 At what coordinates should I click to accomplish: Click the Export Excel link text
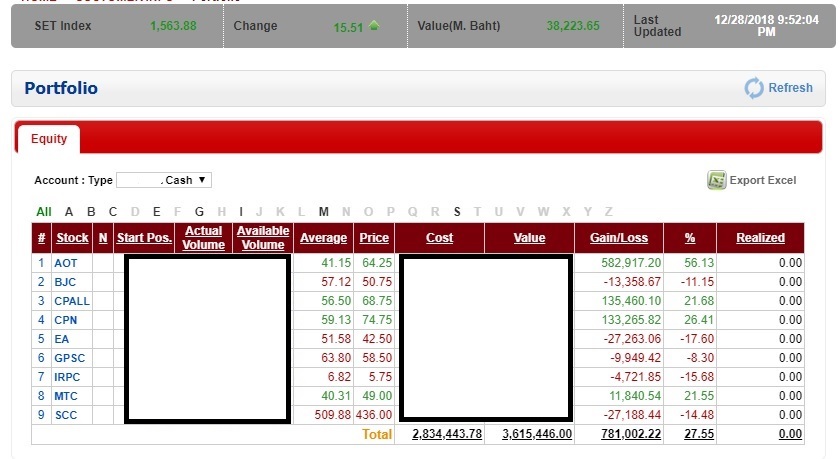763,180
